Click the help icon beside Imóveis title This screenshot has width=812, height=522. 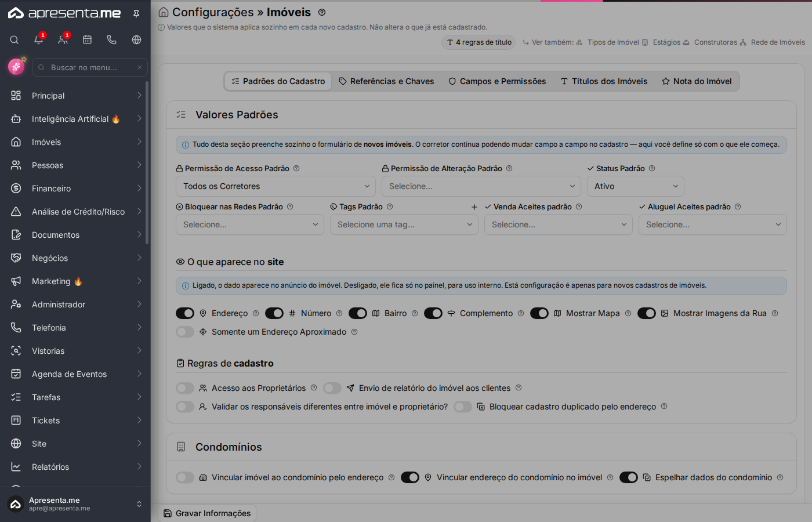tap(322, 12)
